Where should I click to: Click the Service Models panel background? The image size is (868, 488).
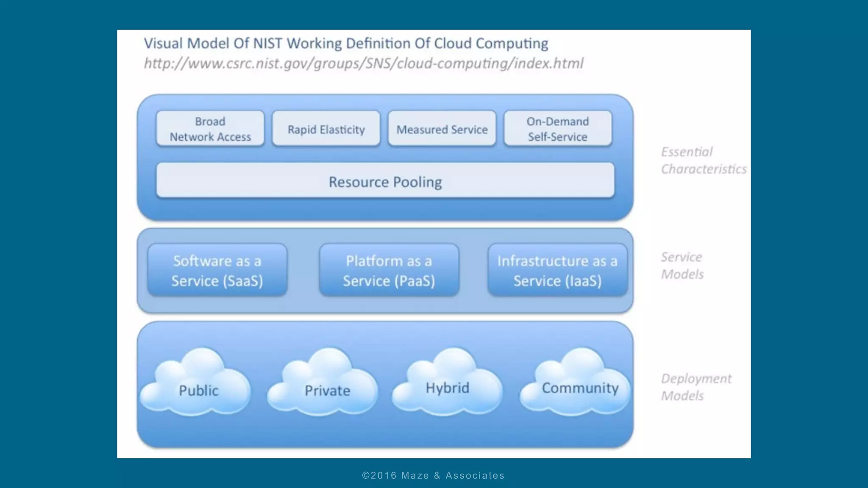(x=303, y=271)
